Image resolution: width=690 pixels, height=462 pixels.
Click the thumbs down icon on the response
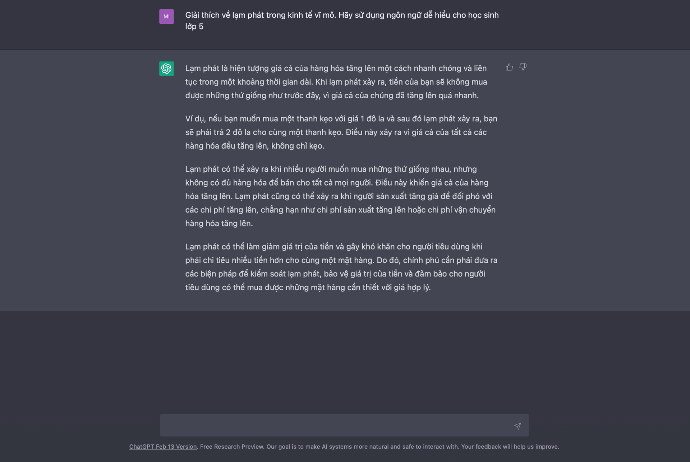coord(523,67)
